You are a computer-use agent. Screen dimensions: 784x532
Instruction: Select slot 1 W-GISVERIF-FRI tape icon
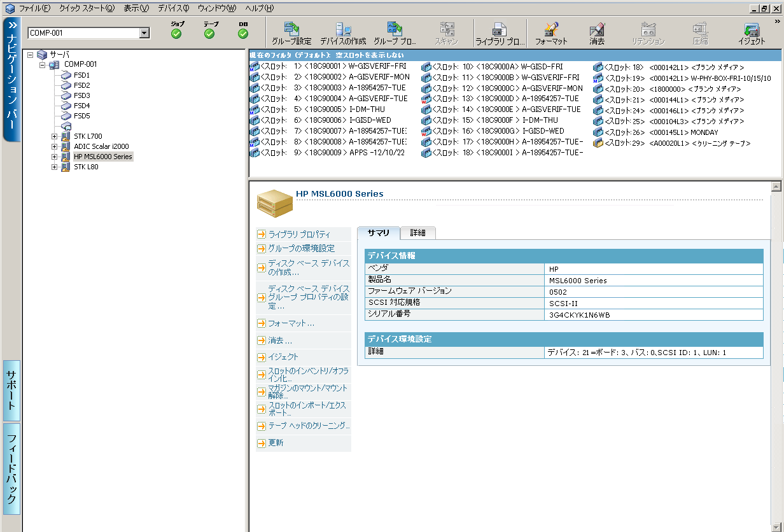(255, 66)
